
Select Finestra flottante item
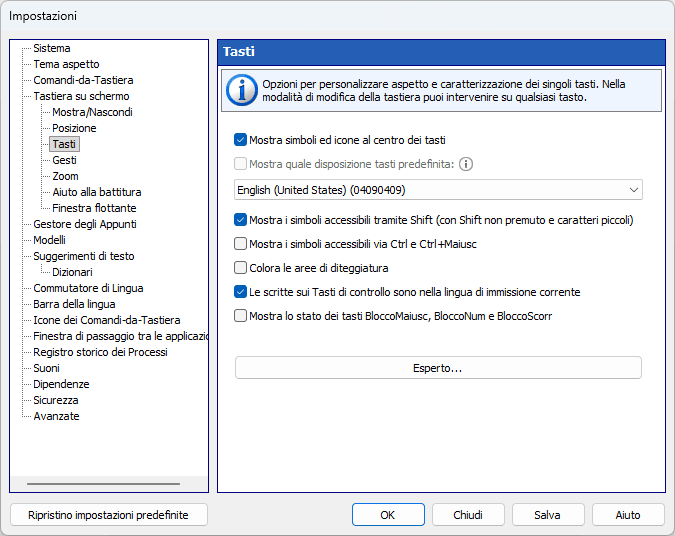(x=94, y=208)
